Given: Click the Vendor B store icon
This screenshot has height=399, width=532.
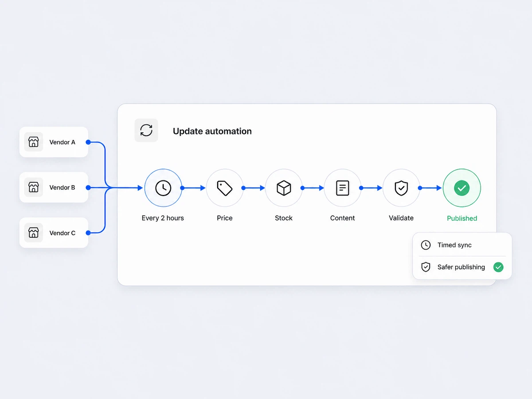Looking at the screenshot, I should [34, 187].
